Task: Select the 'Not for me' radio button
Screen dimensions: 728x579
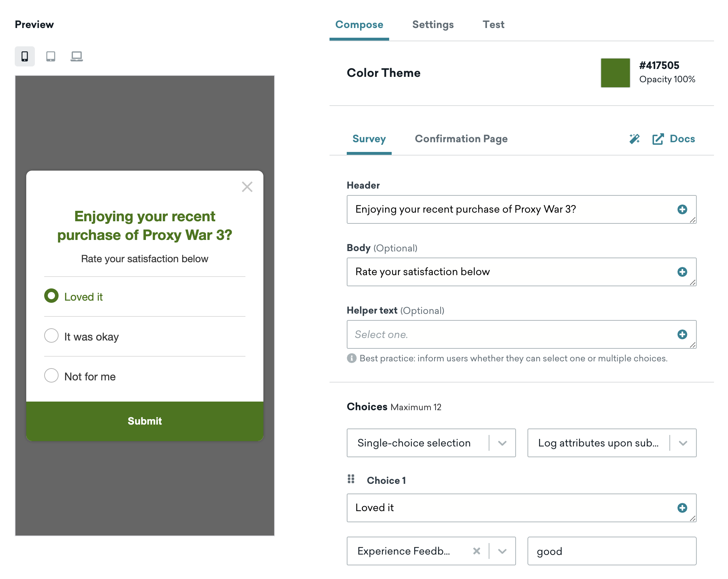Action: click(51, 376)
